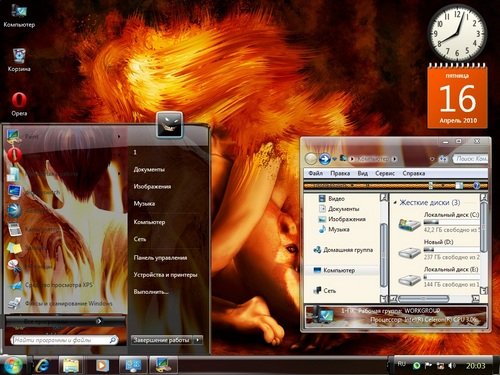
Task: Launch Windows Media Player from the taskbar
Action: (102, 366)
